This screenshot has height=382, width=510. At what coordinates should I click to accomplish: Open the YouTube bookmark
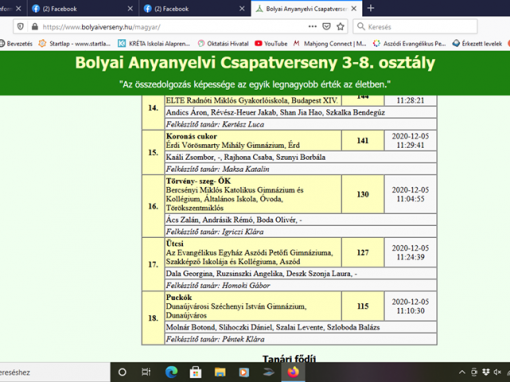271,44
